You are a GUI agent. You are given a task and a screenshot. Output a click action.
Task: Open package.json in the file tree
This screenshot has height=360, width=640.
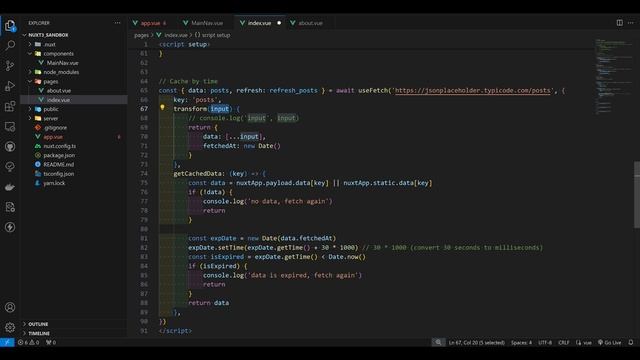tap(59, 155)
